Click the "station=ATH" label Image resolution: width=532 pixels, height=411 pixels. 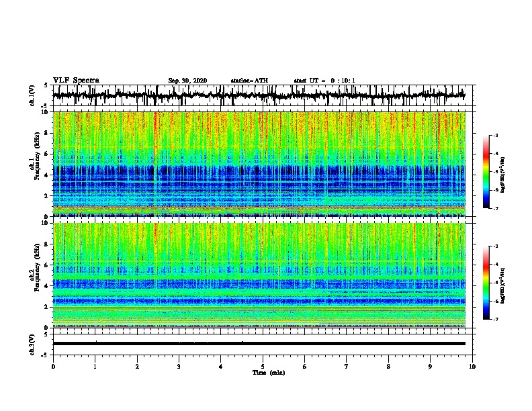(x=249, y=81)
